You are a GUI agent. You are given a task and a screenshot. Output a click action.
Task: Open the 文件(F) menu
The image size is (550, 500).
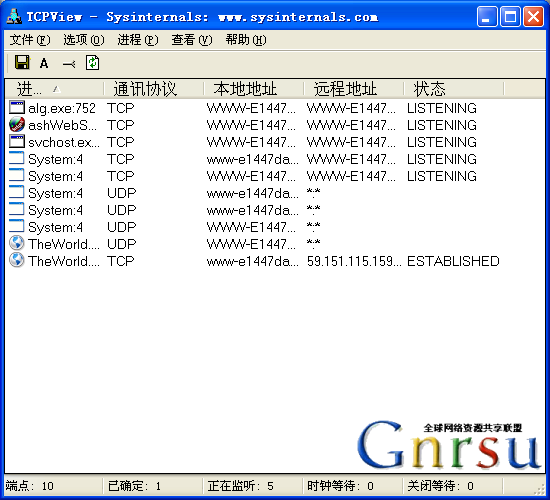point(30,40)
